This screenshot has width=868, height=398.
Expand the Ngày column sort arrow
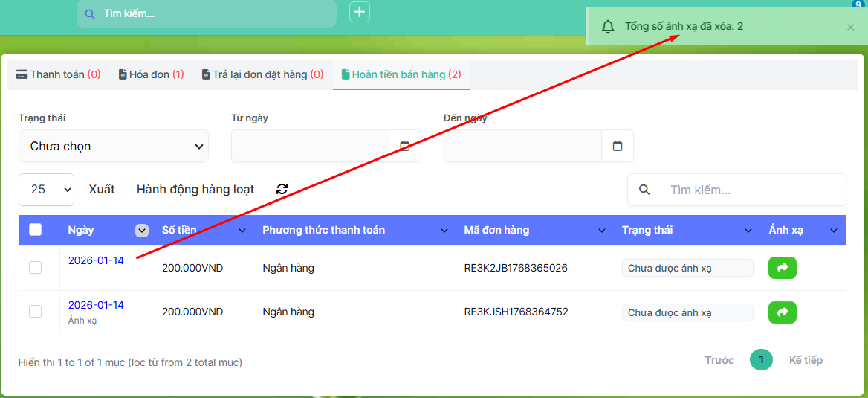(142, 231)
